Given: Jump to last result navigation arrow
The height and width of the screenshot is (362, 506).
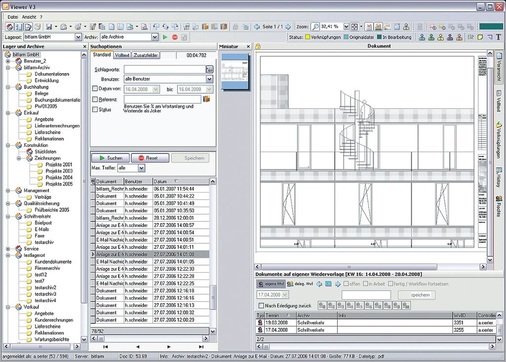Looking at the screenshot, I should click(201, 347).
